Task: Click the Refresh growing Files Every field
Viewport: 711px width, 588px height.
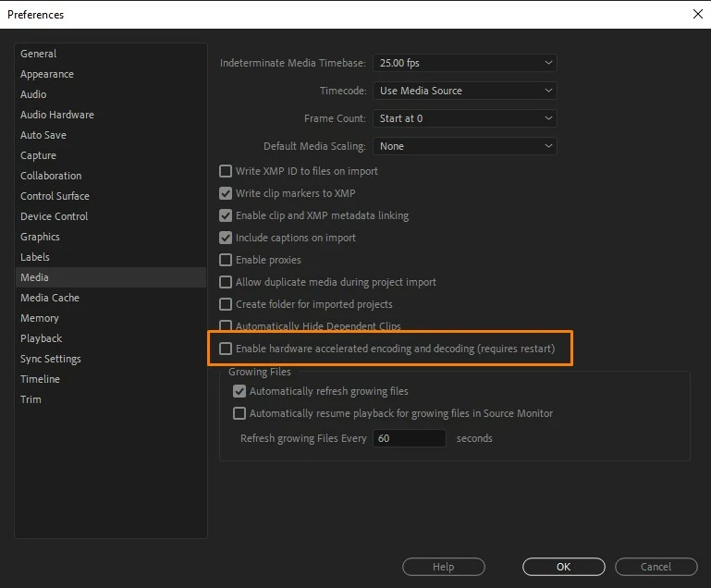Action: 410,438
